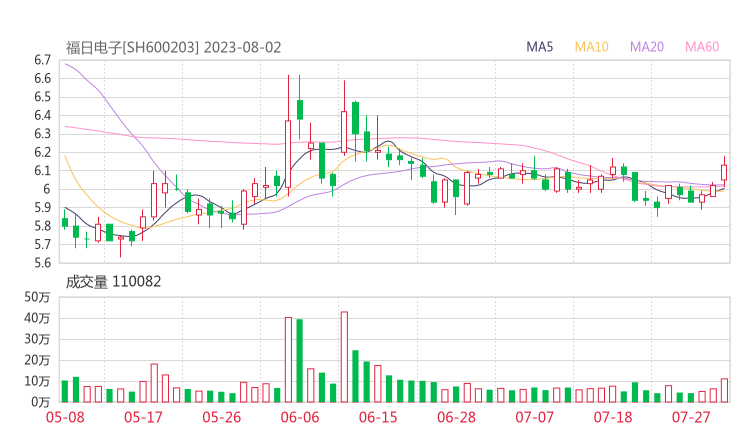The image size is (740, 440).
Task: Select the 07-18 date label
Action: coord(613,417)
